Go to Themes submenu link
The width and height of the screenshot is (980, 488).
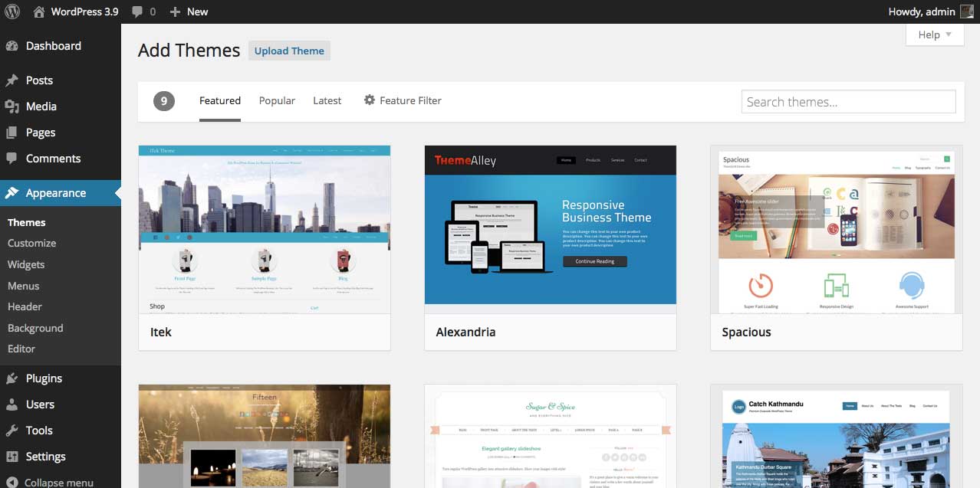[27, 222]
